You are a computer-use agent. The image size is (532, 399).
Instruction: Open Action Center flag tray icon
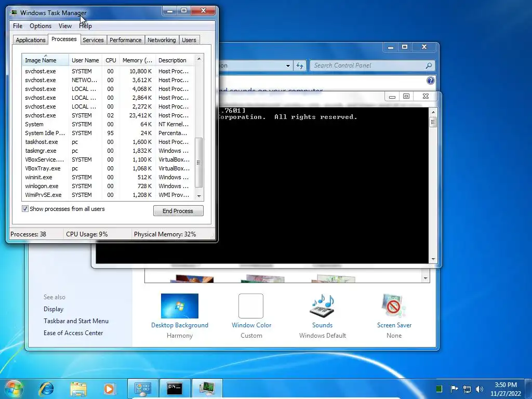click(x=454, y=389)
